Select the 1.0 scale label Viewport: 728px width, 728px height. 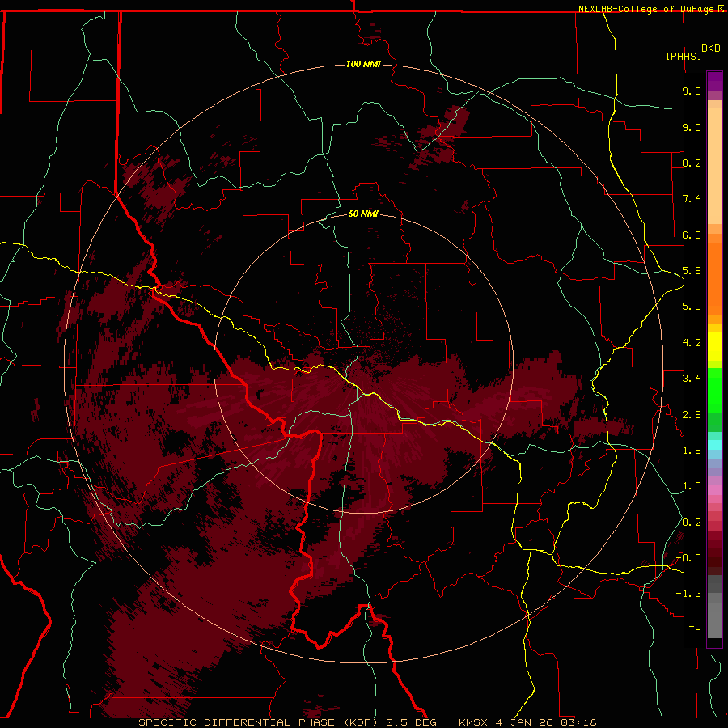pos(692,486)
